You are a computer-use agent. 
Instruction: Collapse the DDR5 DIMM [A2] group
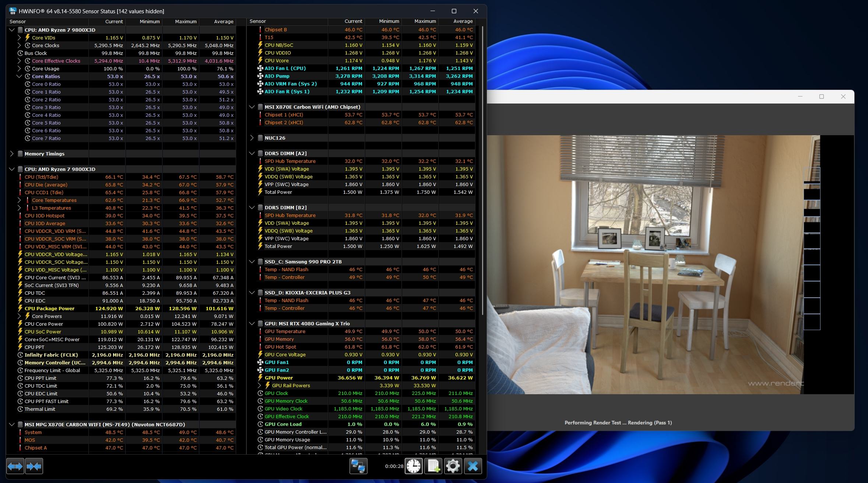click(x=252, y=153)
